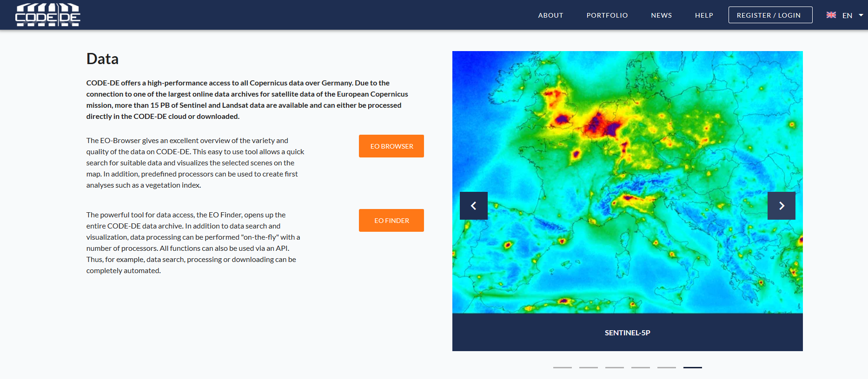Viewport: 868px width, 379px height.
Task: Open the EN language selector
Action: [x=847, y=15]
